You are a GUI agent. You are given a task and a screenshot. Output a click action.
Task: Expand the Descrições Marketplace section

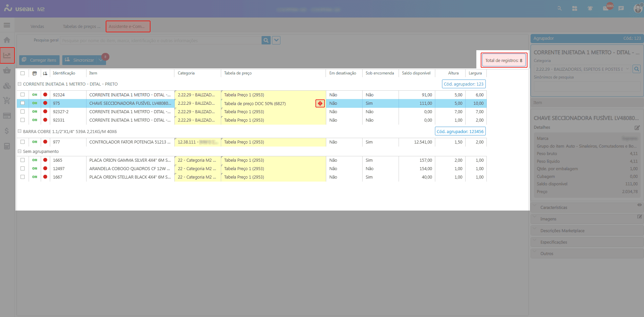(x=562, y=231)
